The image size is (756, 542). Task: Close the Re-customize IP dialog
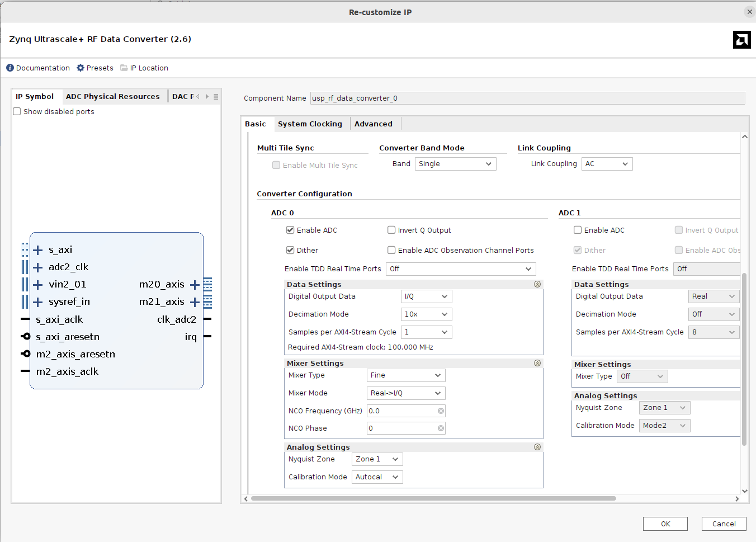749,12
